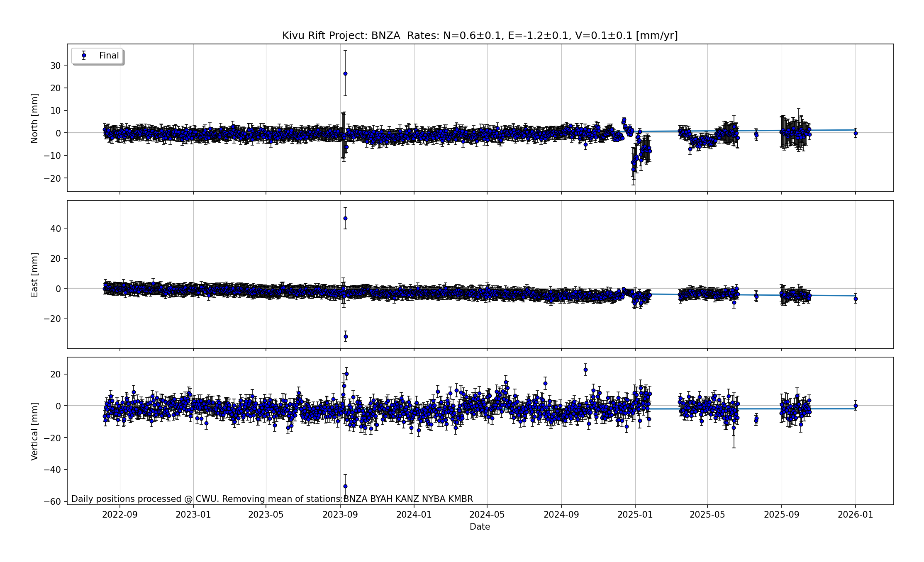The width and height of the screenshot is (924, 562).
Task: Click the plot title with BNZA rates
Action: [x=480, y=36]
